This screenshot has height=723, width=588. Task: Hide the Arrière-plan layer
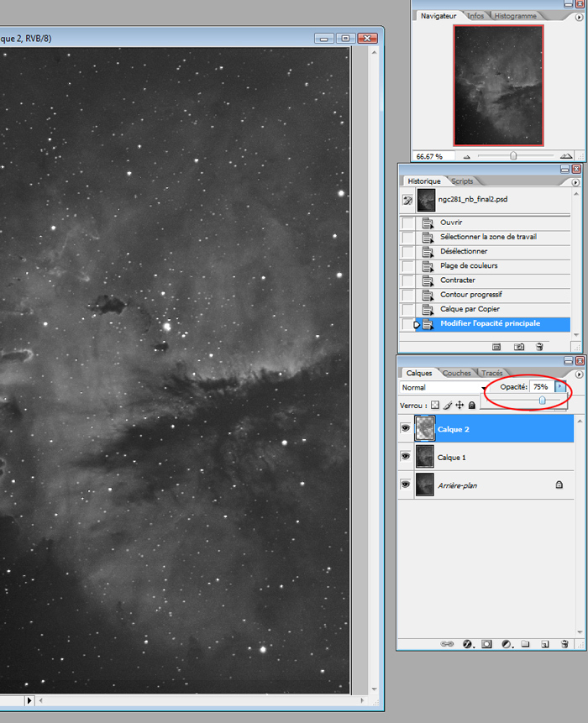406,485
